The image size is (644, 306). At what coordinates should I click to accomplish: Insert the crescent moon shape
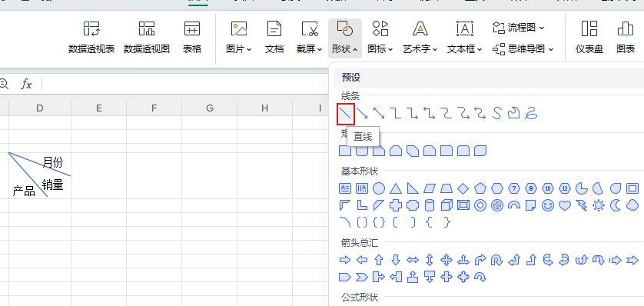616,205
